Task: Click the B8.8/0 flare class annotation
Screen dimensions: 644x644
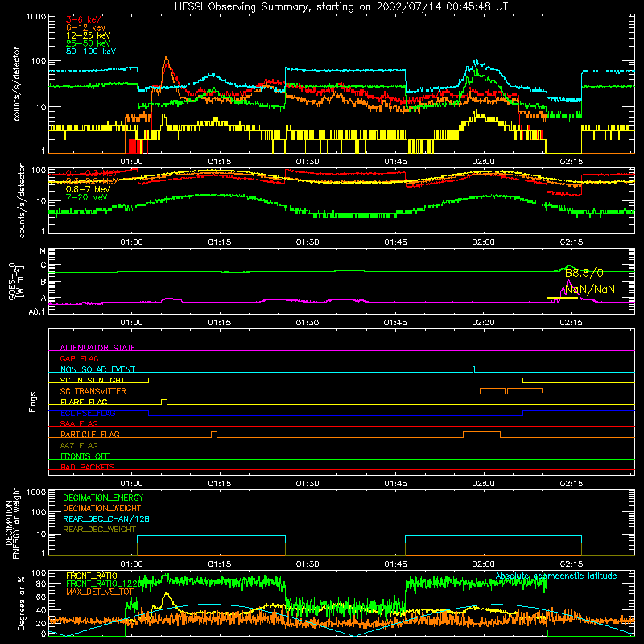Action: (584, 273)
